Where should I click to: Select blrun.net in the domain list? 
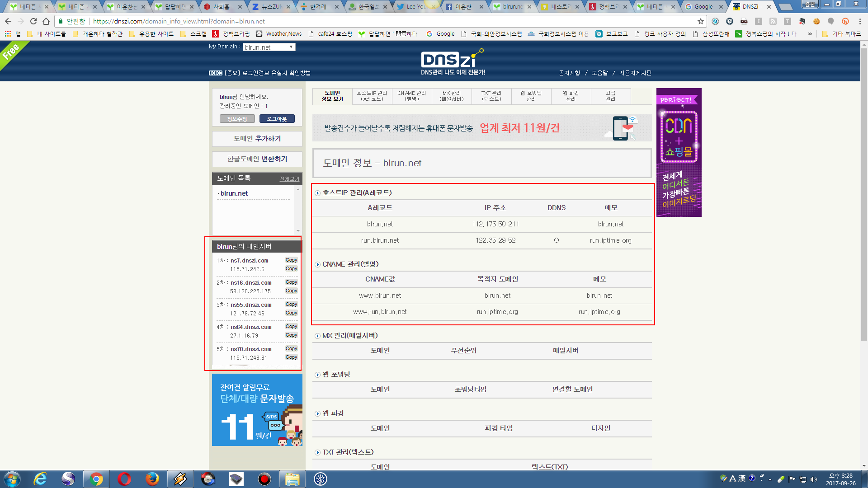coord(234,193)
